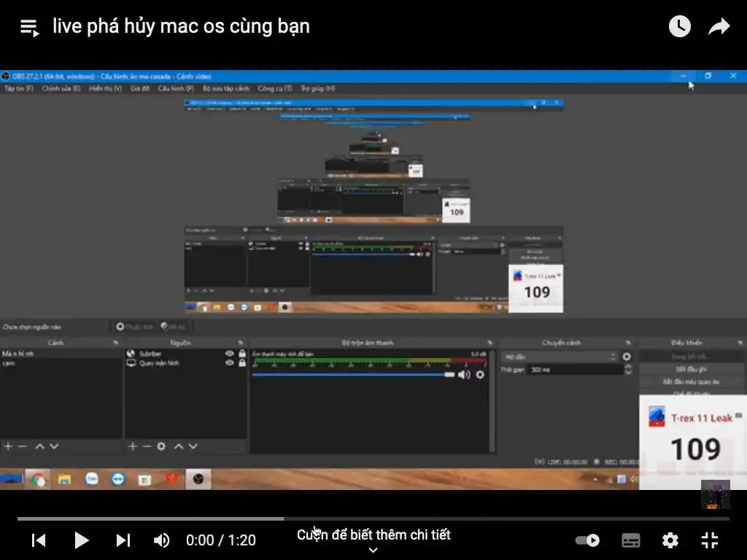Open 'Cấu hình (P)' menu in outer OBS window
The image size is (747, 560).
tap(176, 88)
